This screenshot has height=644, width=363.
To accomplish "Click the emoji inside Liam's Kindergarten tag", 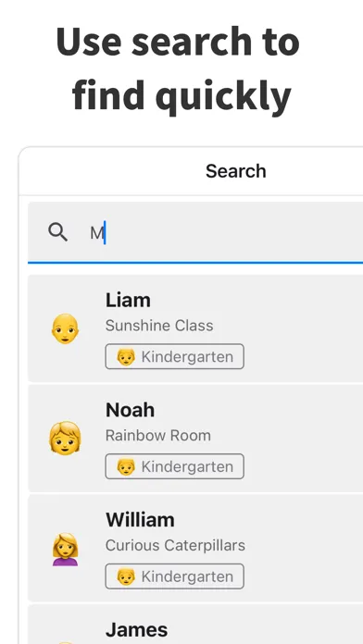I will (126, 357).
